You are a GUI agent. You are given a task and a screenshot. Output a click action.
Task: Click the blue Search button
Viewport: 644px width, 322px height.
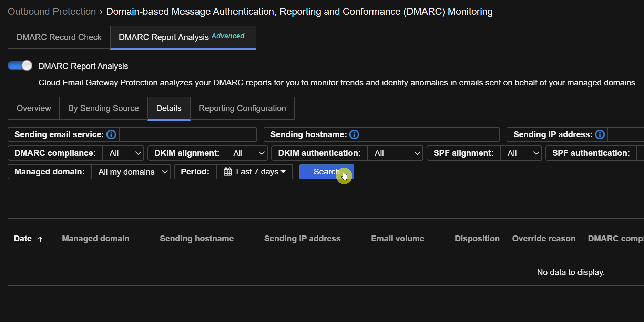tap(326, 172)
